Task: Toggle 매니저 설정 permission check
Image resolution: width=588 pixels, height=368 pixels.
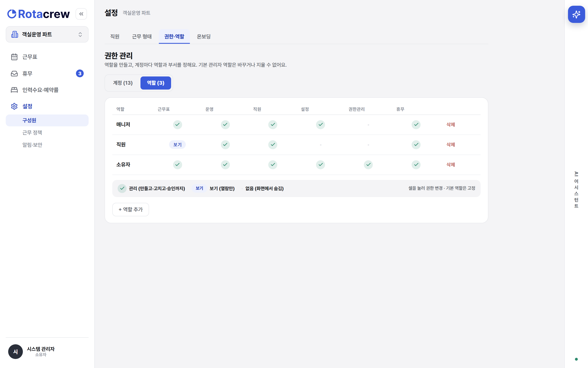Action: click(x=321, y=125)
